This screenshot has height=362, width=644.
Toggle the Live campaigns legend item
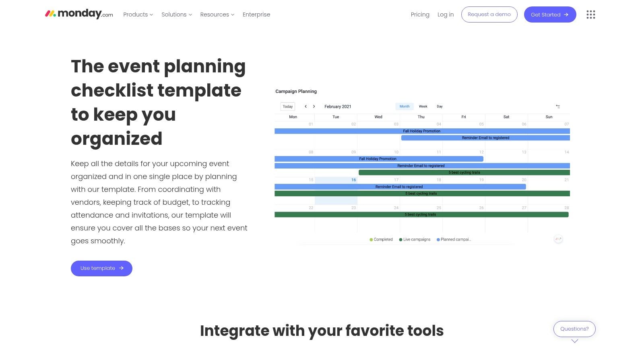[x=414, y=239]
